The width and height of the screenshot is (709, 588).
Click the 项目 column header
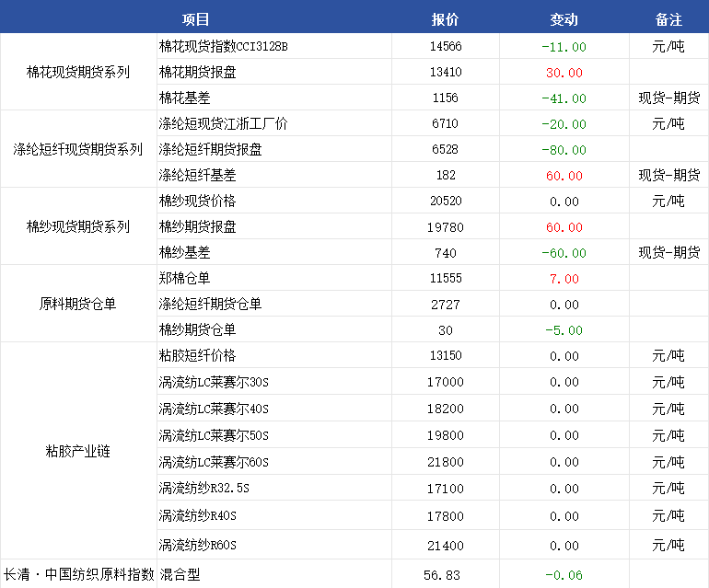tap(195, 19)
